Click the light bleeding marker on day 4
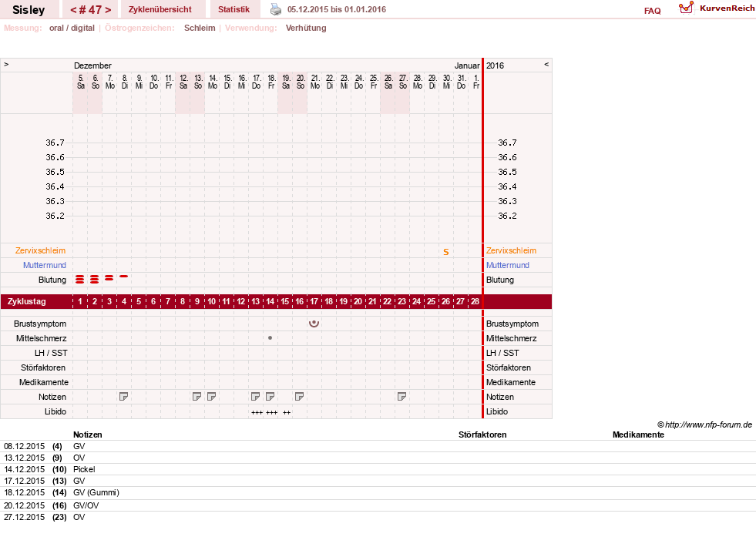 click(x=124, y=276)
